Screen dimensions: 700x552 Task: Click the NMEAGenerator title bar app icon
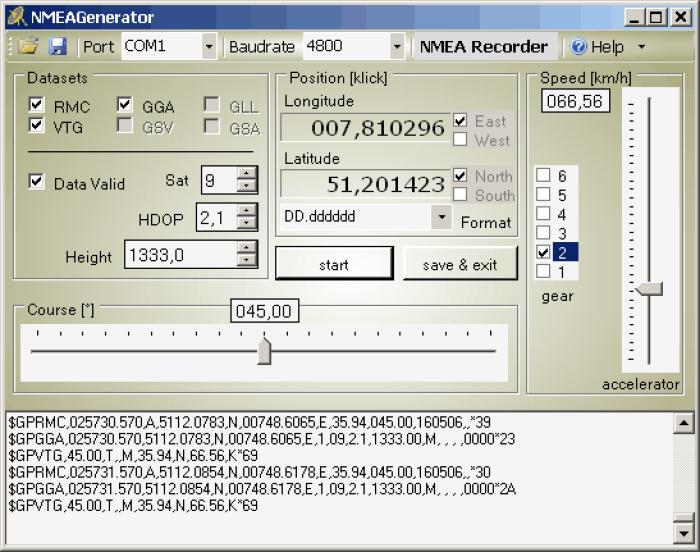(17, 17)
